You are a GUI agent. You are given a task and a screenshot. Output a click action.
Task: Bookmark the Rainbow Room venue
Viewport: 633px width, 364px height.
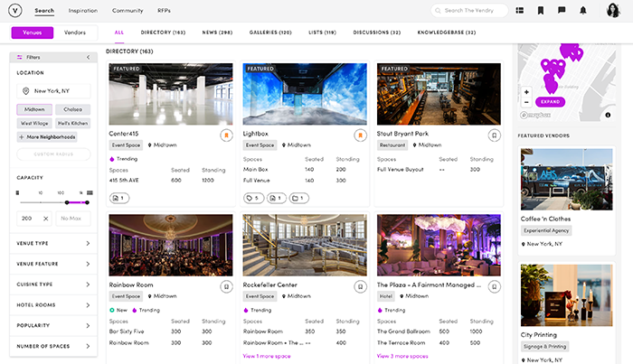[x=226, y=285]
